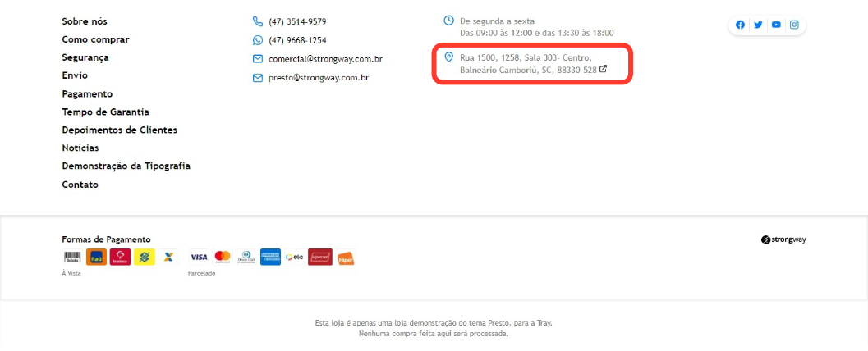Click the Banco do Brasil payment icon
The height and width of the screenshot is (351, 868).
pyautogui.click(x=145, y=257)
